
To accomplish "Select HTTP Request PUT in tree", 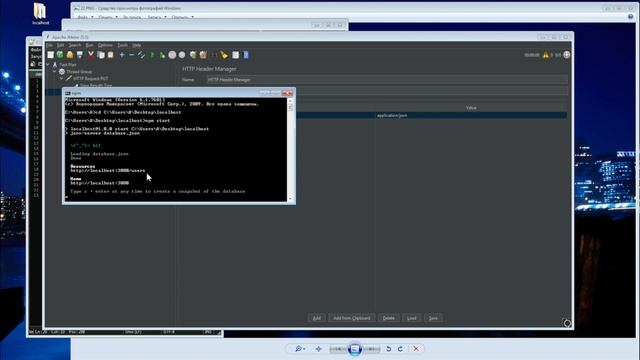I will [x=91, y=78].
